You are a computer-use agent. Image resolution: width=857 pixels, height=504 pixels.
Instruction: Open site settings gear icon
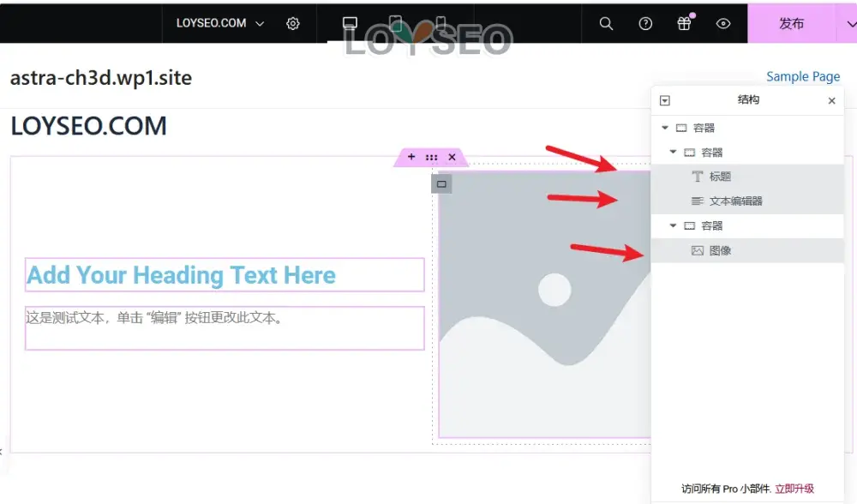pyautogui.click(x=293, y=23)
